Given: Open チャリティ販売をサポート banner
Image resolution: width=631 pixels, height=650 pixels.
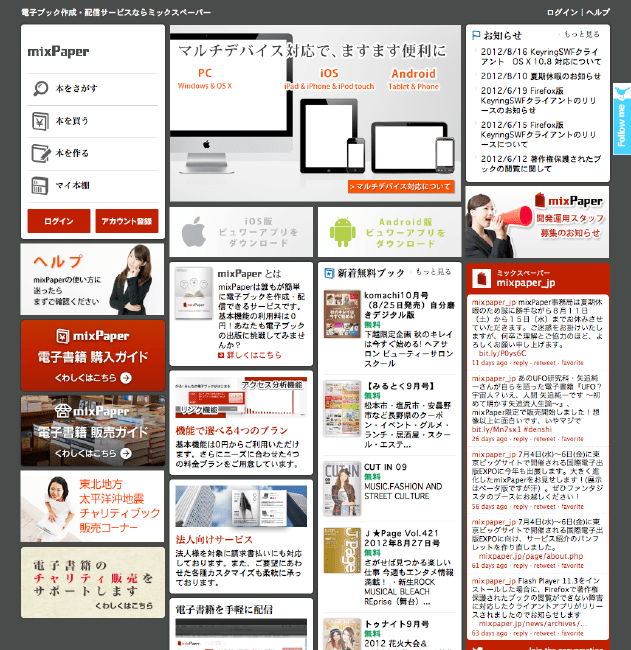Looking at the screenshot, I should click(x=93, y=583).
